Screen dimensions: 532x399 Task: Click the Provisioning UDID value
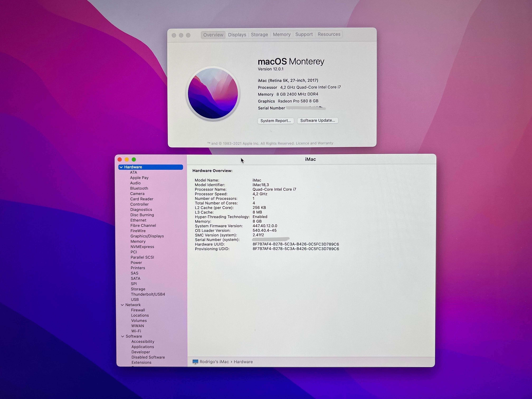pyautogui.click(x=296, y=249)
